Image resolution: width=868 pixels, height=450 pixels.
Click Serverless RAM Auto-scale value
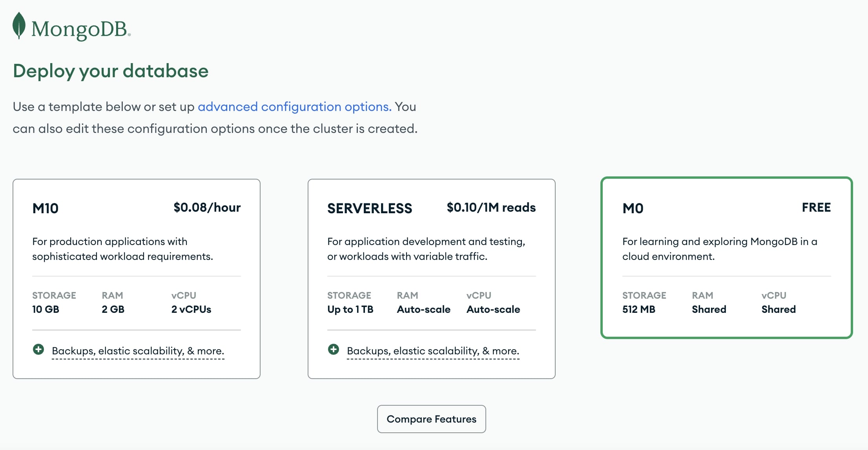pyautogui.click(x=424, y=309)
